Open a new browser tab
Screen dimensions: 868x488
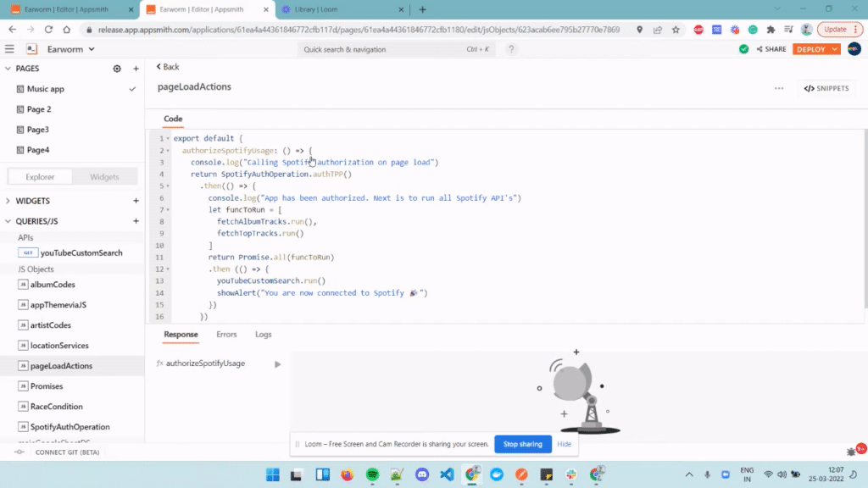click(x=422, y=9)
